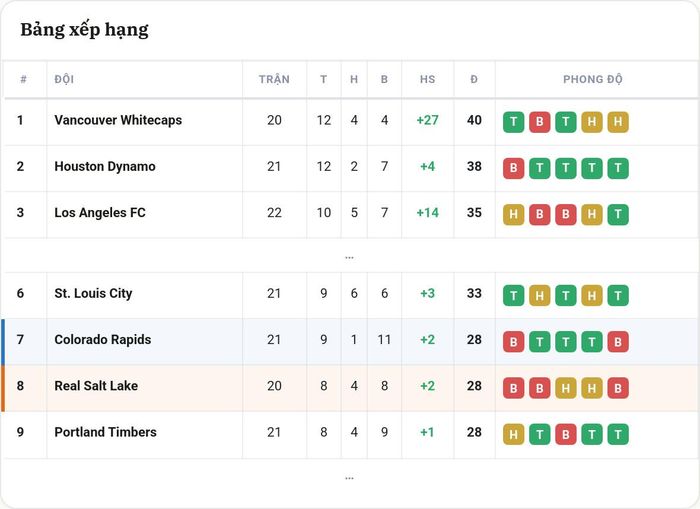The height and width of the screenshot is (509, 700).
Task: Click Houston Dynamo's +4 goal difference
Action: tap(427, 167)
